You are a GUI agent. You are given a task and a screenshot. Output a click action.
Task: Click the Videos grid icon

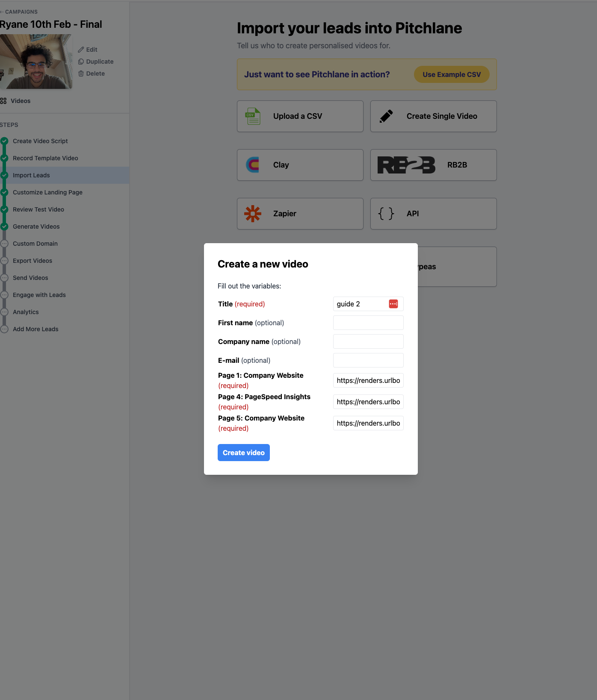[3, 101]
